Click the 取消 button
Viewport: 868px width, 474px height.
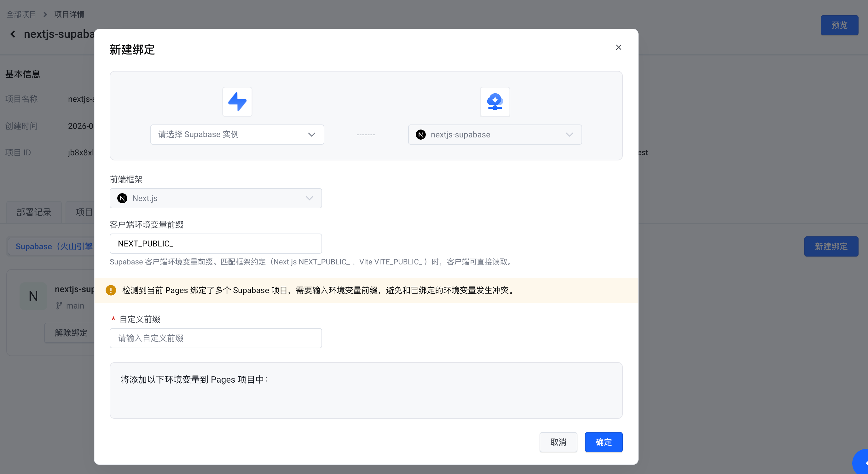[558, 442]
